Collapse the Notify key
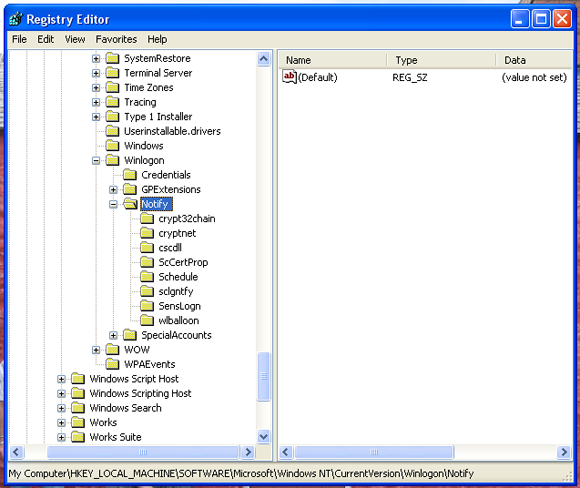Screen dimensions: 580x488 pyautogui.click(x=113, y=204)
